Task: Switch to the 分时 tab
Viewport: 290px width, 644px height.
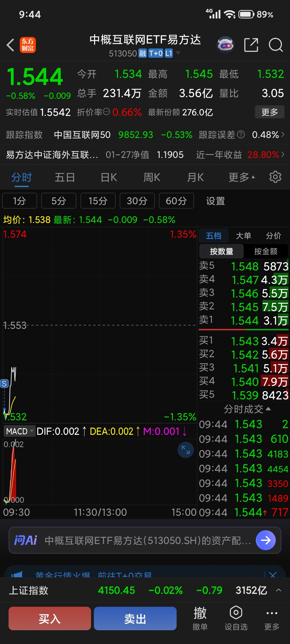Action: click(x=22, y=177)
